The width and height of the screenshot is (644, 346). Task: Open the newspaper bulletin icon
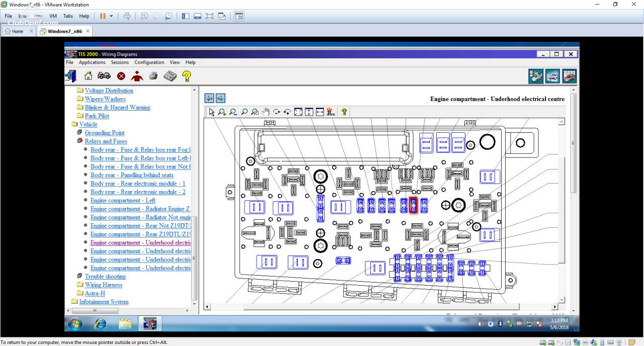[x=170, y=76]
